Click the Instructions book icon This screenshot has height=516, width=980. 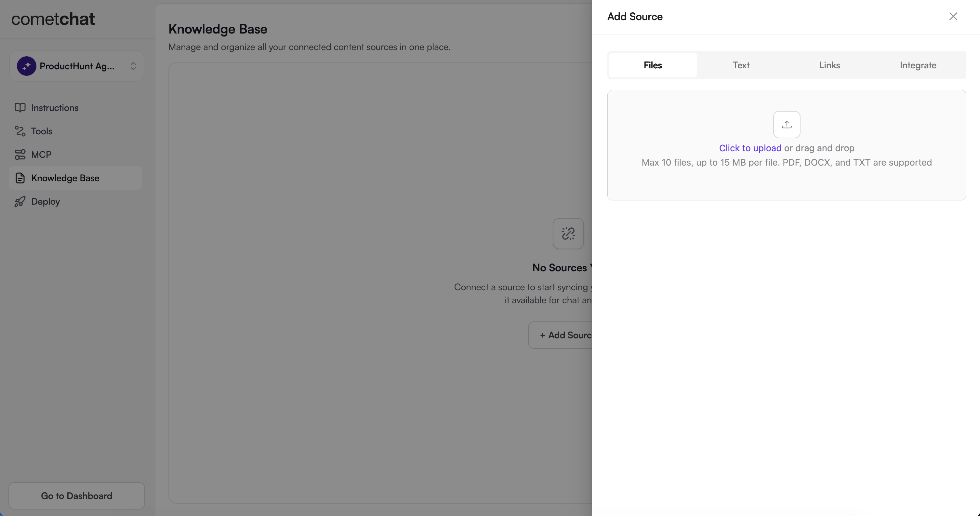tap(20, 108)
